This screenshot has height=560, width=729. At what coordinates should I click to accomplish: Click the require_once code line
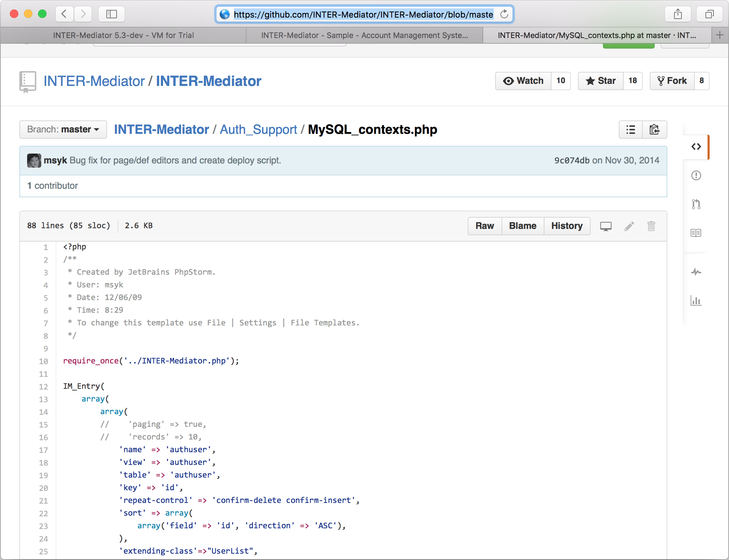(x=151, y=361)
